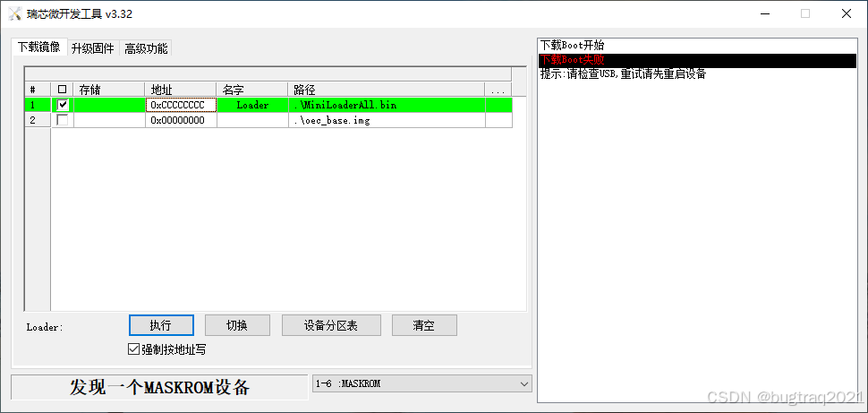868x413 pixels.
Task: Toggle the select-all checkbox in table header
Action: tap(62, 90)
